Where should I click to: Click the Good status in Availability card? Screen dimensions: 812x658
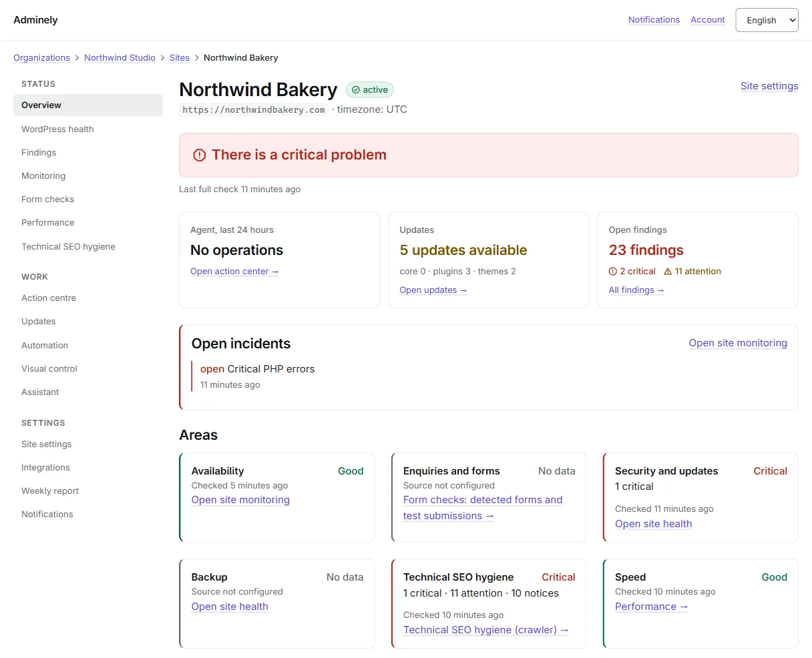tap(351, 471)
